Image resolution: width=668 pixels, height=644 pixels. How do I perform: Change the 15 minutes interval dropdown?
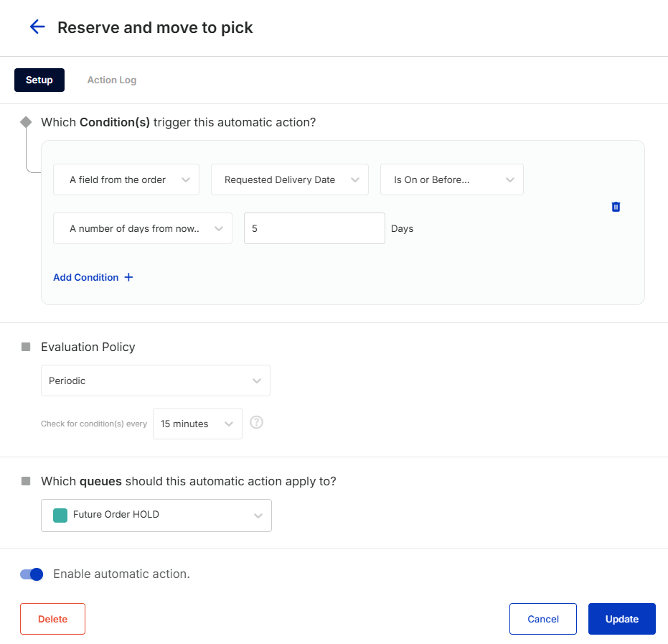198,424
